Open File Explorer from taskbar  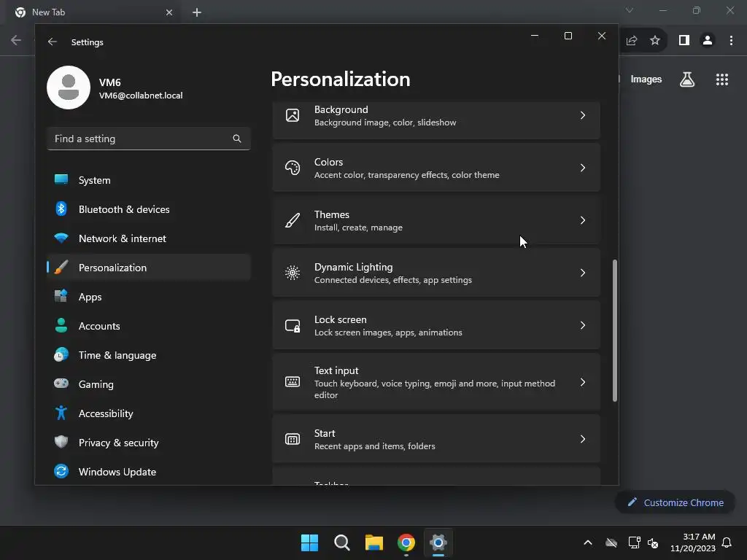pos(374,542)
